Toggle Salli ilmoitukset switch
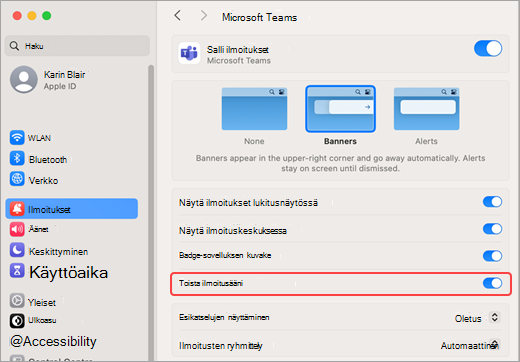The image size is (520, 362). pos(488,49)
